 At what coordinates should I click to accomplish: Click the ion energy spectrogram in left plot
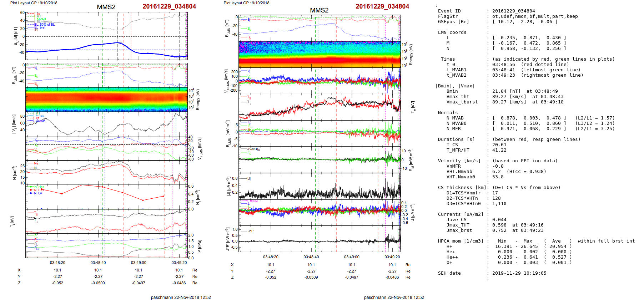click(x=106, y=99)
